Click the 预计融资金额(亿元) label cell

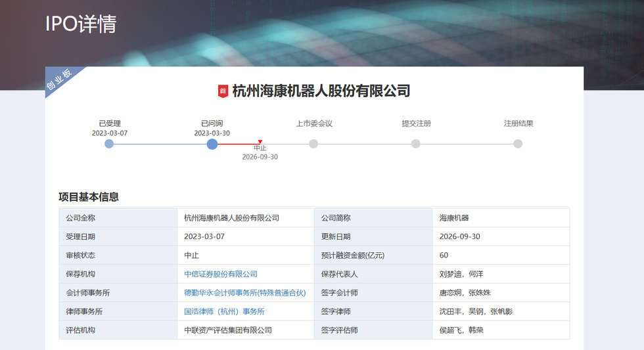(x=373, y=255)
